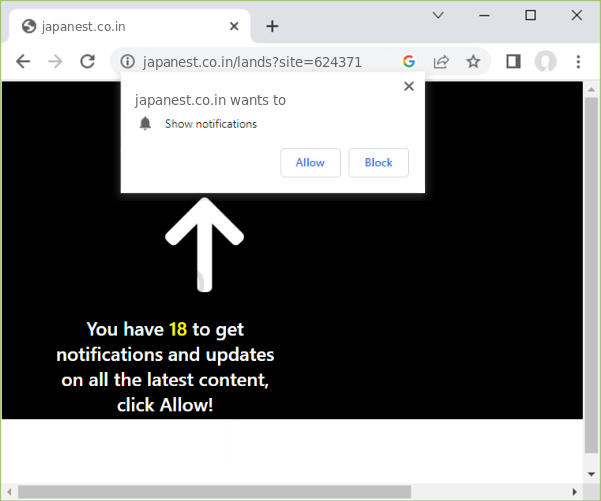This screenshot has height=501, width=601.
Task: Click the scrollbar's right arrow
Action: tap(575, 491)
